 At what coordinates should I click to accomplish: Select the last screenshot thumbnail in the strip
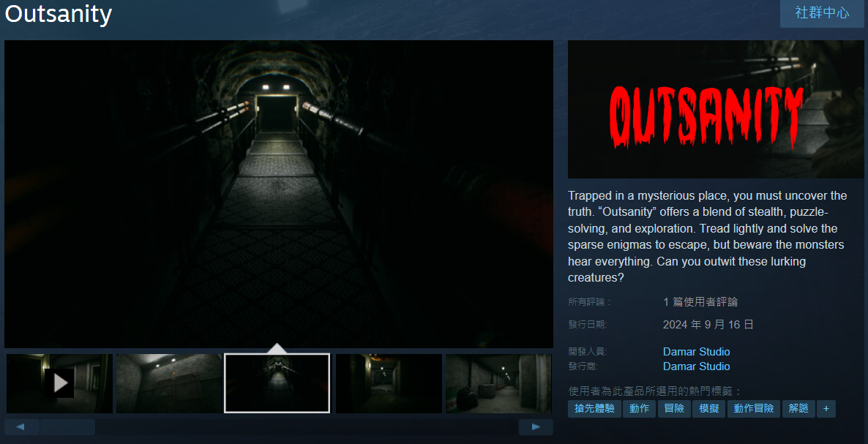pyautogui.click(x=498, y=383)
